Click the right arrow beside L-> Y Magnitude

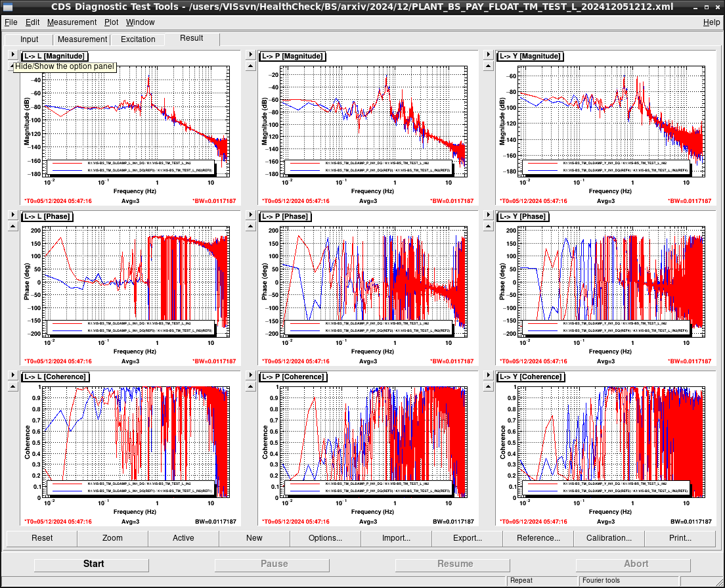tap(489, 55)
